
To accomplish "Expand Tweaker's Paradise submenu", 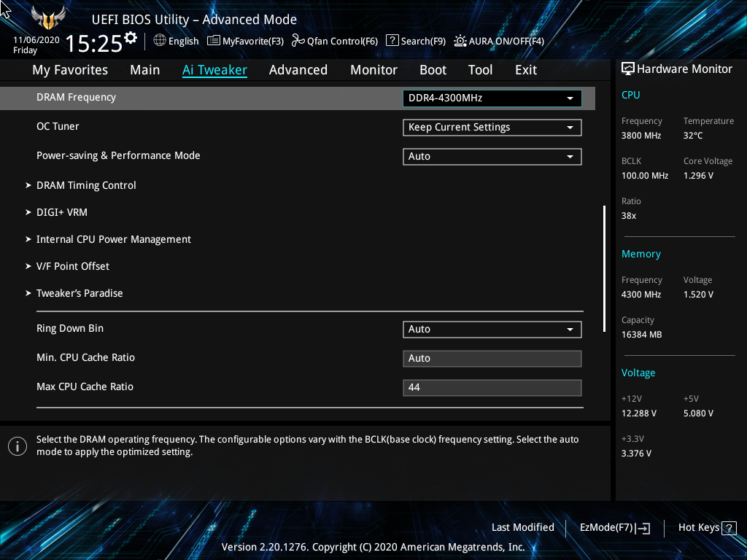I will (x=79, y=293).
